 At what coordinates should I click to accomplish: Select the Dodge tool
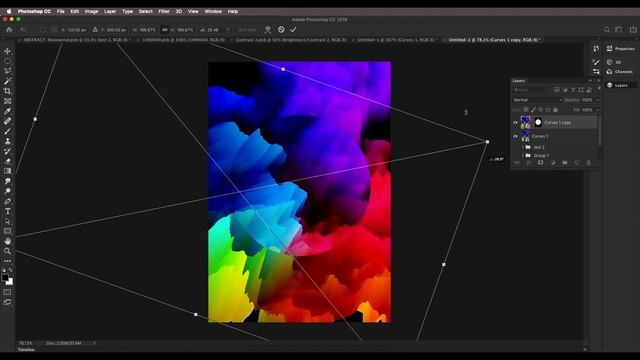7,191
